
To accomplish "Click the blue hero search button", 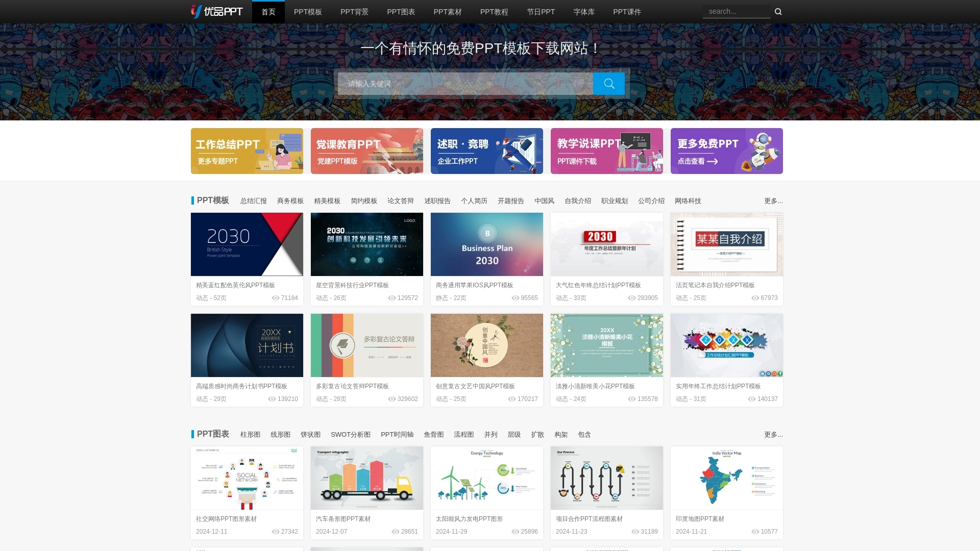I will [x=609, y=84].
